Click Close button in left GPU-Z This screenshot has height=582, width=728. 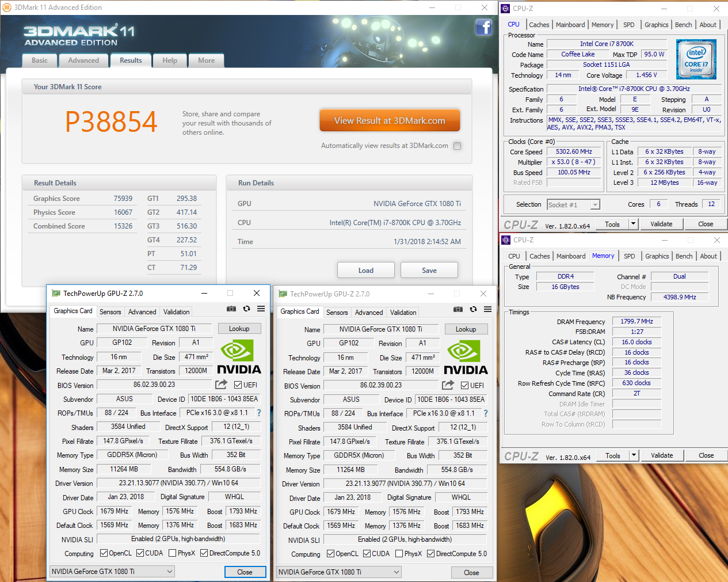pyautogui.click(x=245, y=572)
